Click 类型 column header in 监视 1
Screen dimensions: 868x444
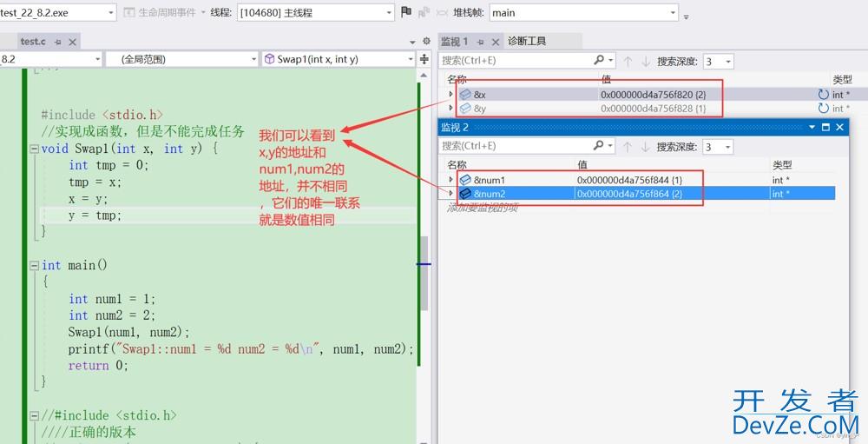click(x=841, y=80)
